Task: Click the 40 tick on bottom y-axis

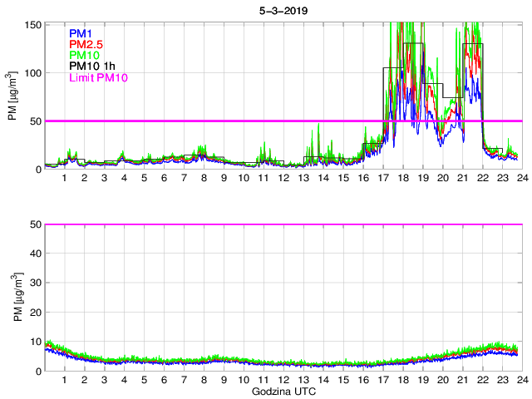Action: (x=34, y=254)
